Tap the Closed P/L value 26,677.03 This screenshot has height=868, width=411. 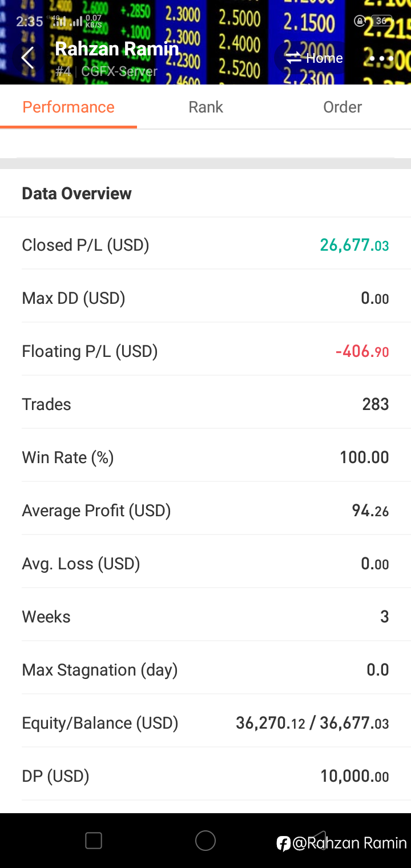pyautogui.click(x=354, y=246)
